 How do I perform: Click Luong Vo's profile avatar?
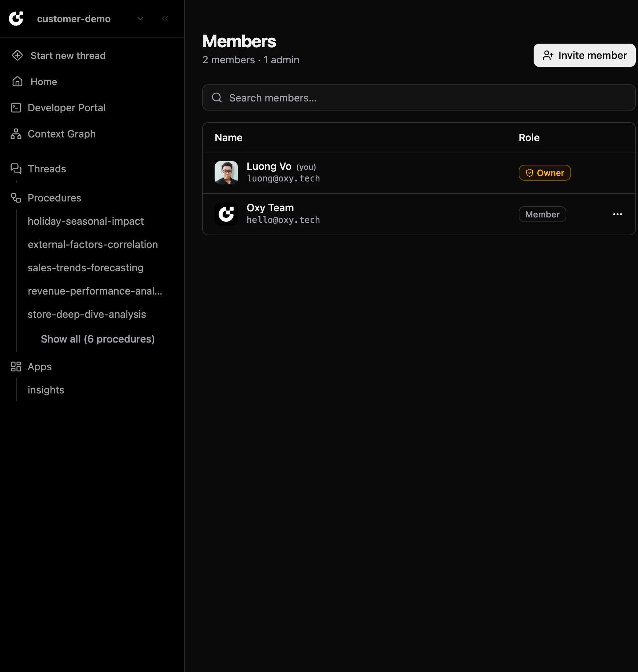pyautogui.click(x=226, y=172)
